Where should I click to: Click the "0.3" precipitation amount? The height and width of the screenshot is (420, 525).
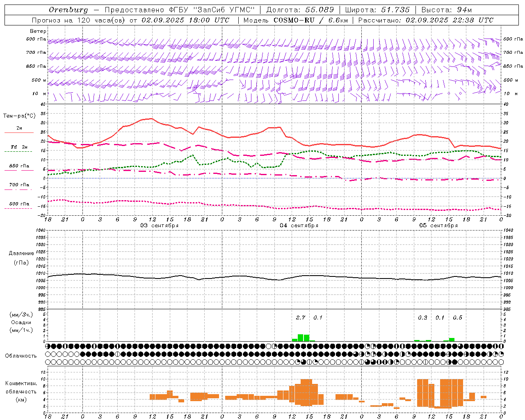click(x=422, y=317)
